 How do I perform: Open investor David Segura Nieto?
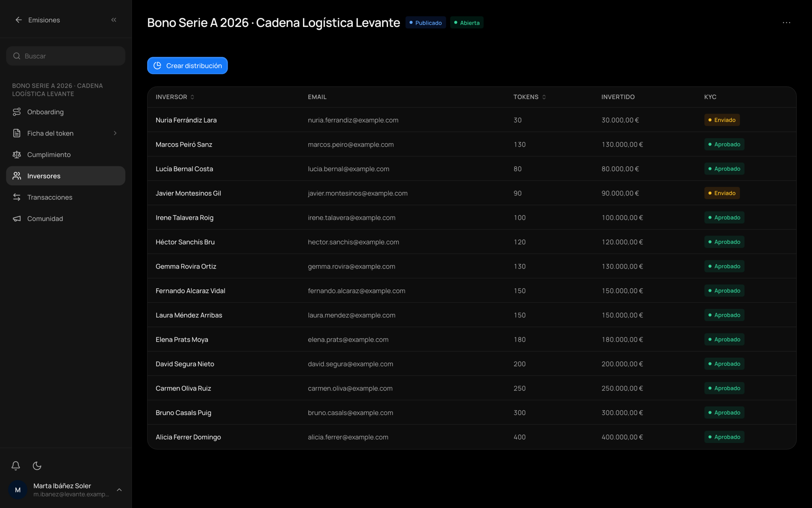(x=185, y=364)
